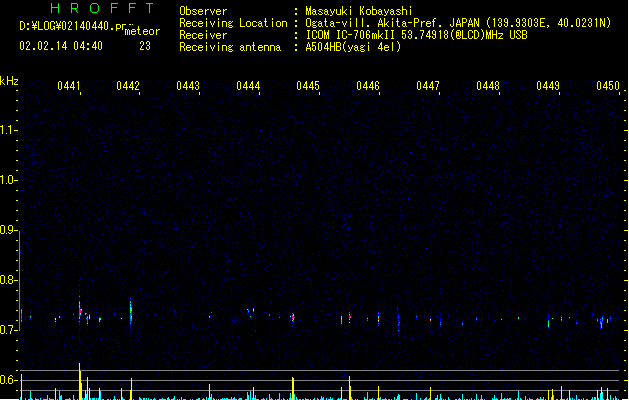This screenshot has width=629, height=400.
Task: Click the meteor echo streak near 0442
Action: pos(131,312)
